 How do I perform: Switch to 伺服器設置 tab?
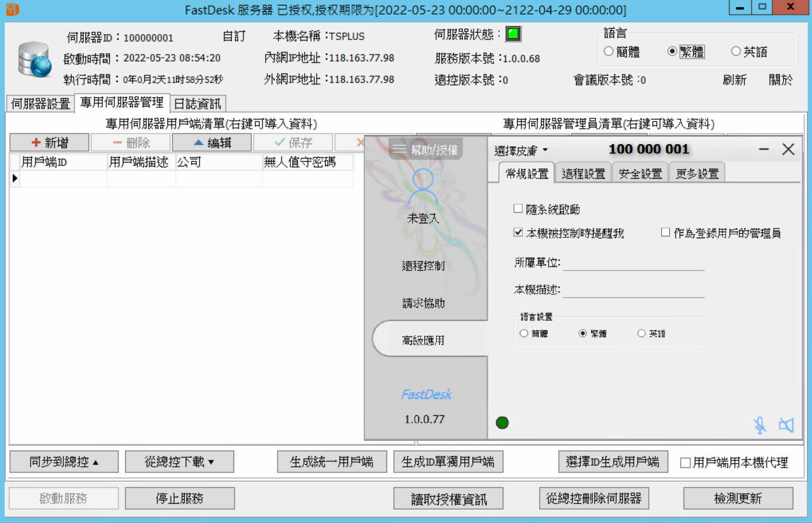[x=41, y=103]
